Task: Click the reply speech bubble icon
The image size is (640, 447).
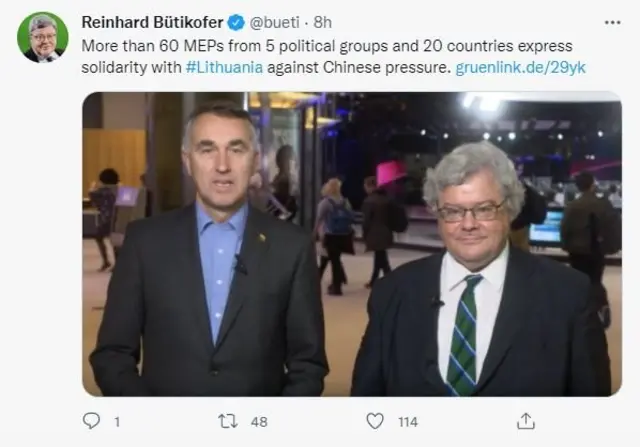Action: [x=91, y=421]
